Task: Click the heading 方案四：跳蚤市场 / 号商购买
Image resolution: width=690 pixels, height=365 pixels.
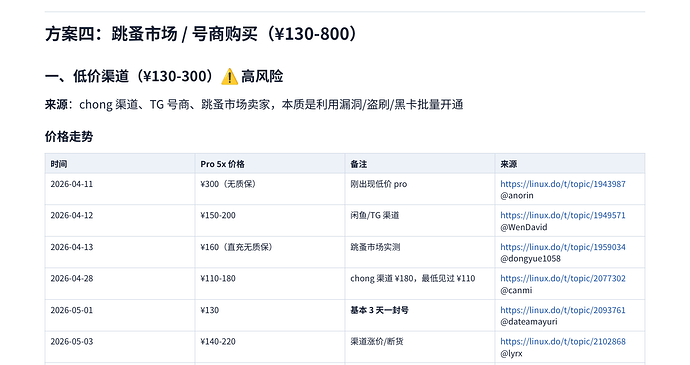Action: click(202, 34)
